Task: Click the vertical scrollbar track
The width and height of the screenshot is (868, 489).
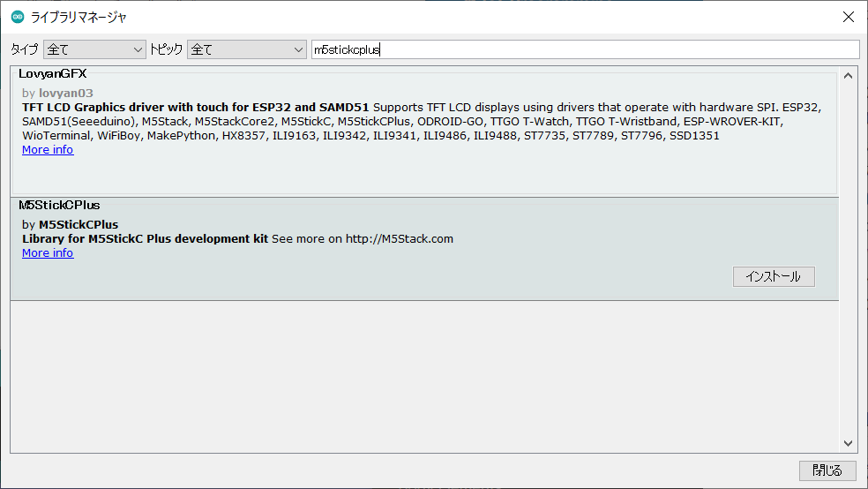Action: [848, 265]
